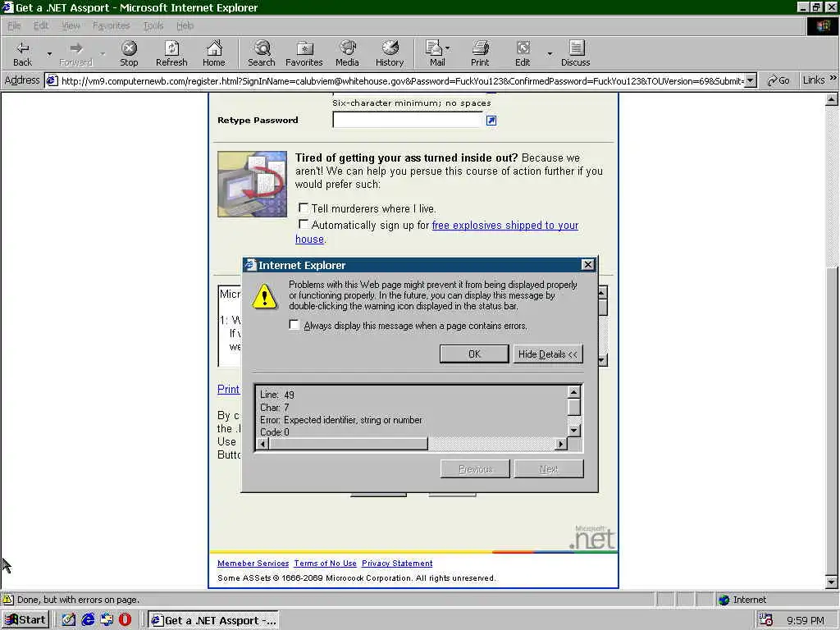Click the third quick launch icon
The width and height of the screenshot is (840, 630).
[x=107, y=620]
